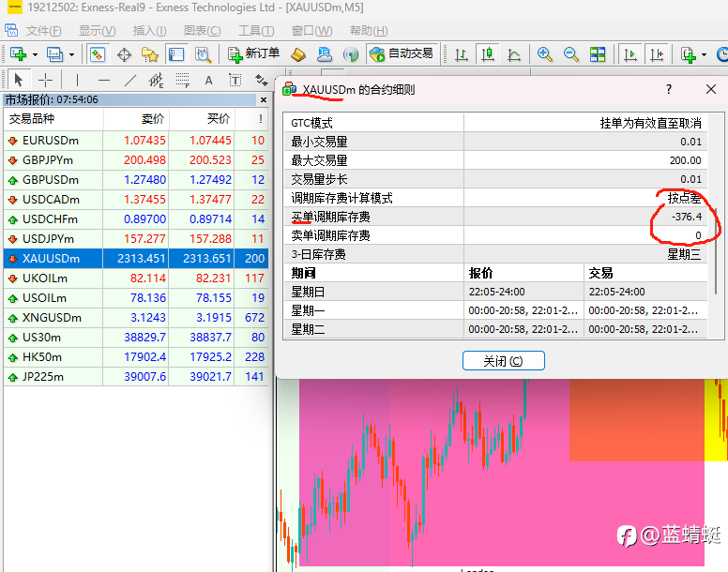Toggle the Navigator folder-star icon

pyautogui.click(x=149, y=54)
